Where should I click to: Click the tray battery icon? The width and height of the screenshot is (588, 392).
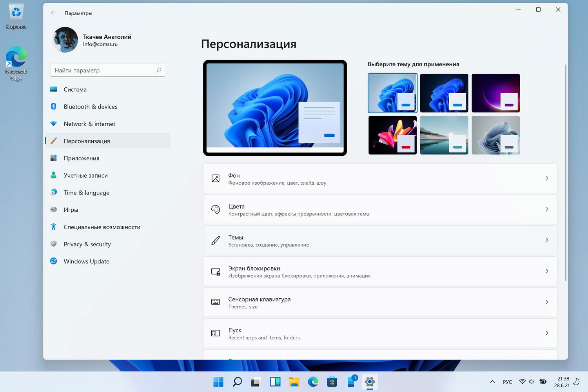point(543,382)
